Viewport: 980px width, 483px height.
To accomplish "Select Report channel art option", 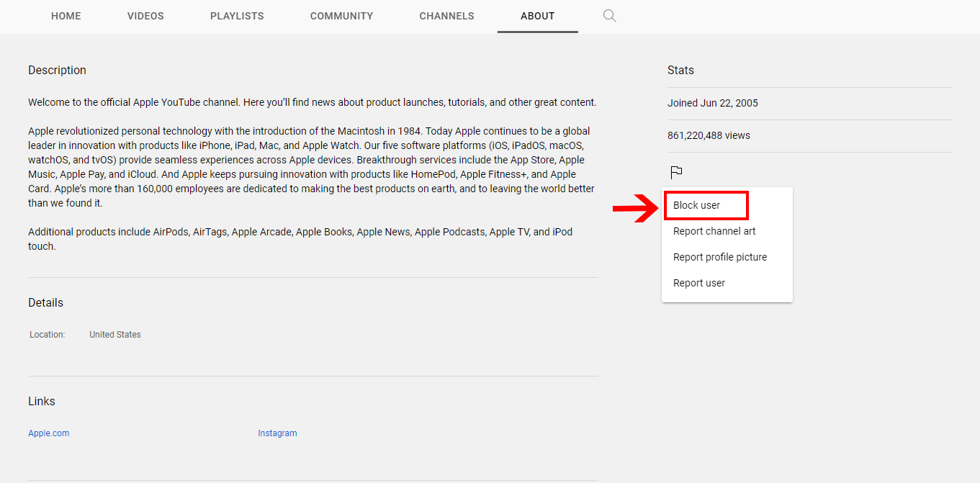I will click(x=714, y=231).
